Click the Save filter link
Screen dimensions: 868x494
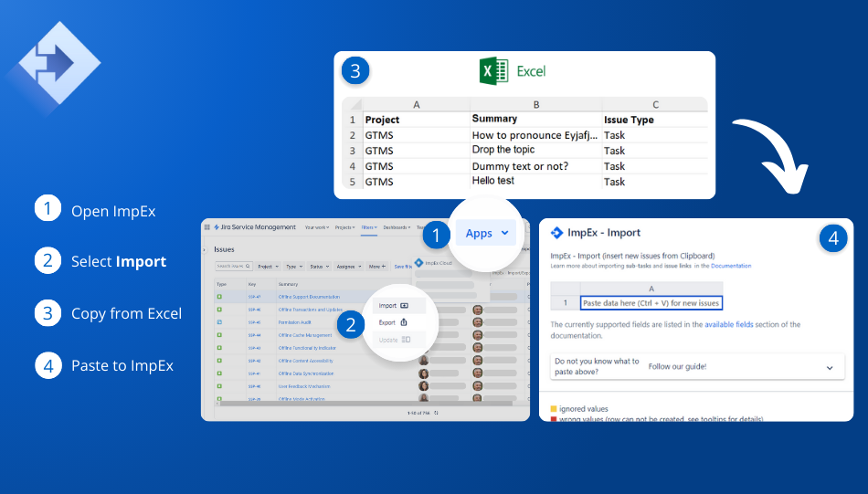click(x=402, y=267)
